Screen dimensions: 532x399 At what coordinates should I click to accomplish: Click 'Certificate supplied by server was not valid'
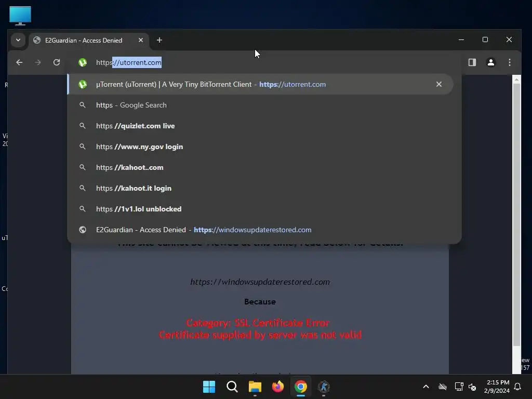260,335
